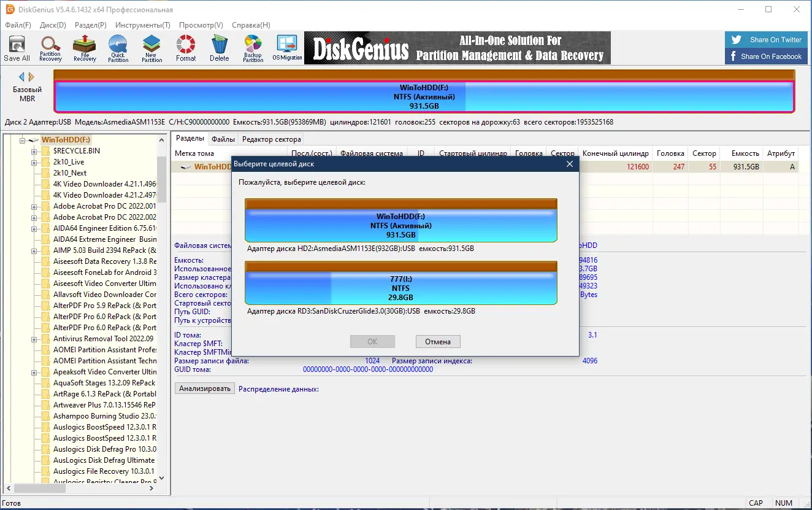
Task: Expand the Antivirus Removal Tool 2022.09 folder
Action: 34,339
